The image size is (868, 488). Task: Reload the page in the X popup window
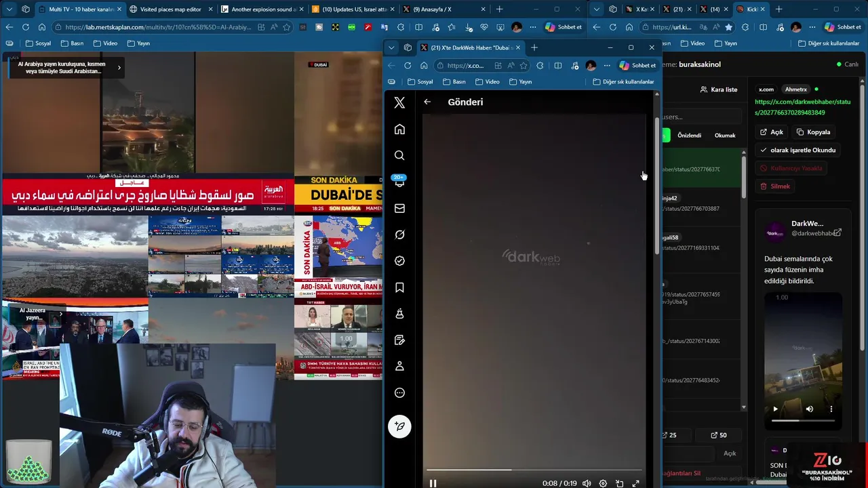(408, 66)
